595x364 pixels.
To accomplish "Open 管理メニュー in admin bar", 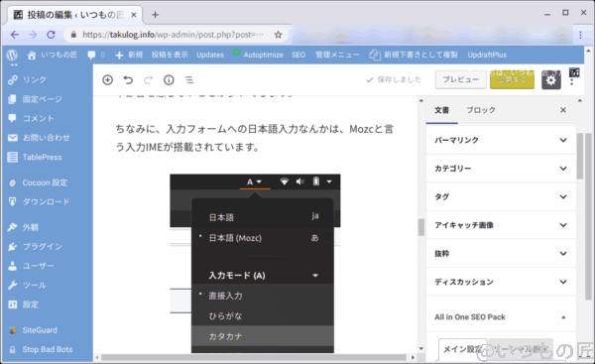I will (337, 55).
